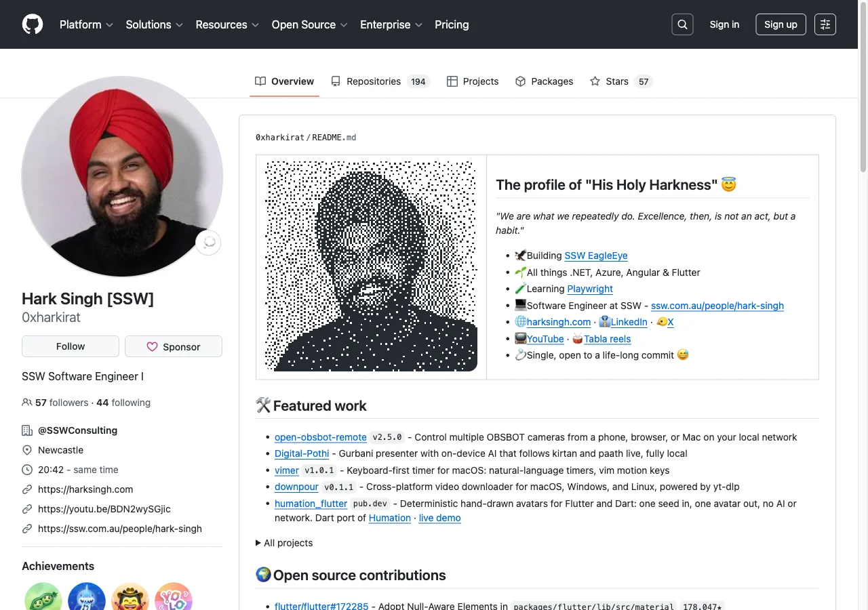This screenshot has height=610, width=868.
Task: Click the v2.5.0 version badge
Action: coord(387,437)
